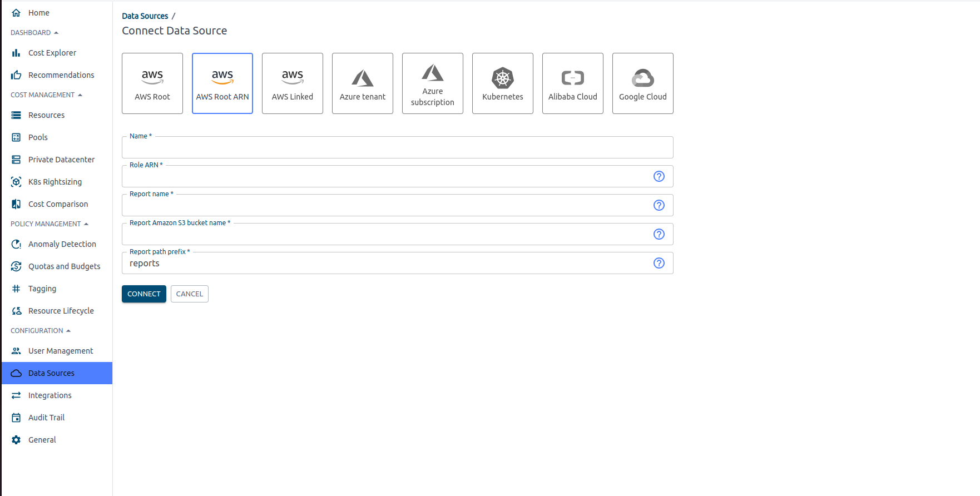Go to Recommendations page
Viewport: 980px width, 496px height.
coord(57,75)
